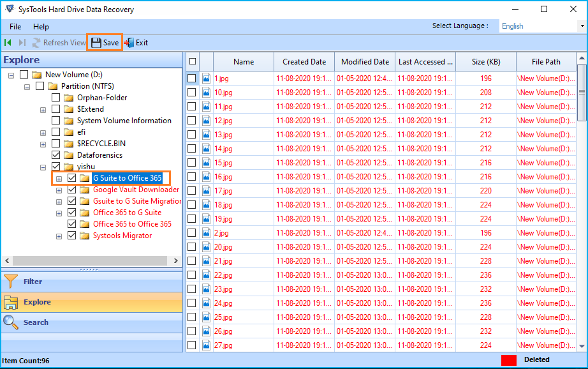This screenshot has width=588, height=369.
Task: Select the Office 365 to G Suite folder
Action: tap(127, 213)
